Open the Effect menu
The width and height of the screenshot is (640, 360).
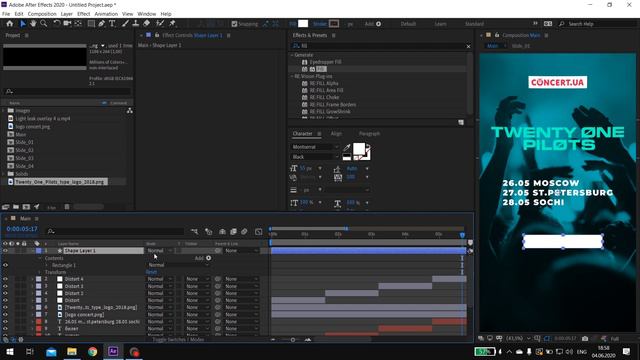(x=83, y=14)
